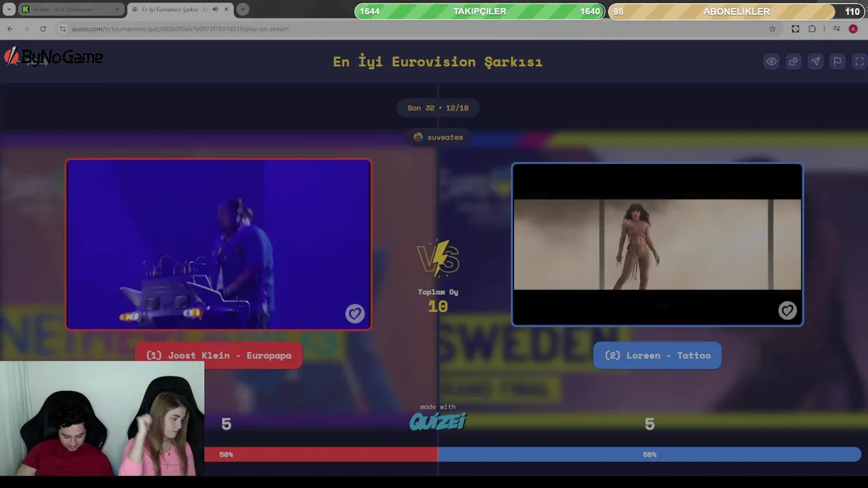Vote for (1) Joost Klein - Europapa
Image resolution: width=868 pixels, height=488 pixels.
218,355
